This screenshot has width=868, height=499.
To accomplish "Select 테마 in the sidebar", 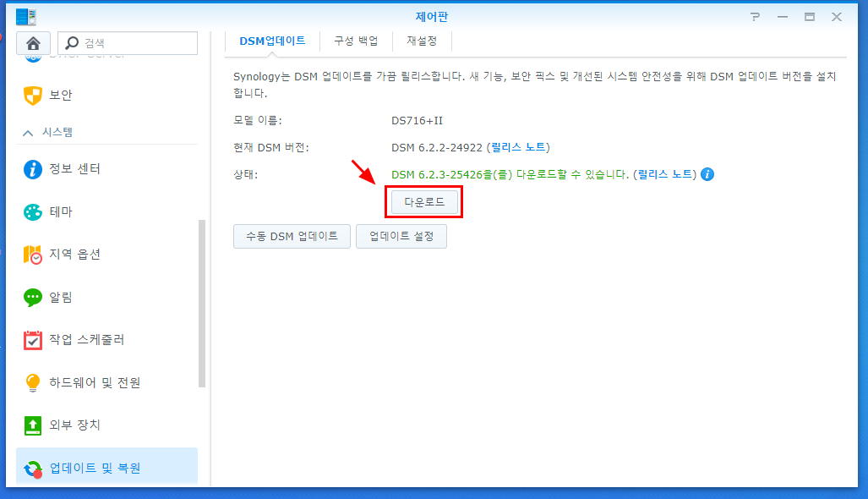I will 106,211.
